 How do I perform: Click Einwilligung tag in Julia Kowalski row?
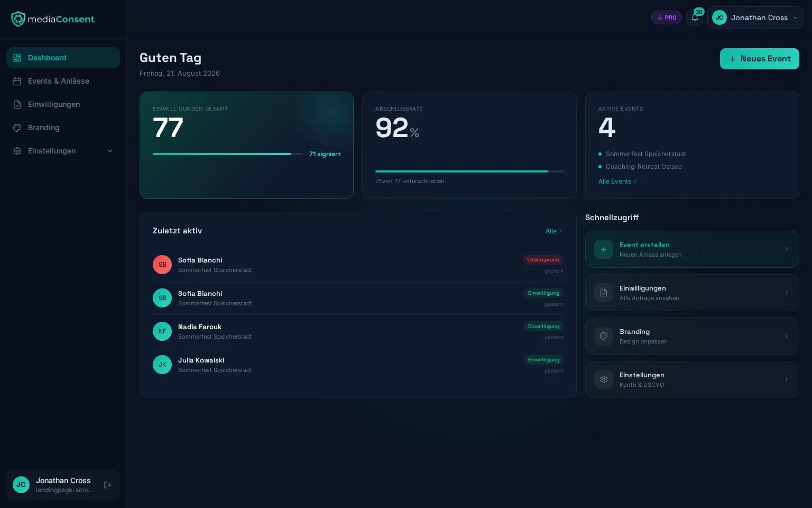(x=543, y=360)
